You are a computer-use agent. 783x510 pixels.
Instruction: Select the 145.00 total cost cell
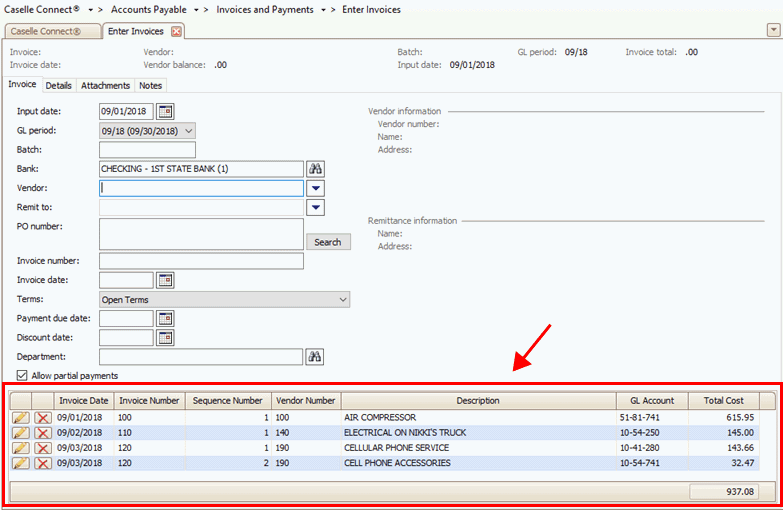pyautogui.click(x=724, y=433)
